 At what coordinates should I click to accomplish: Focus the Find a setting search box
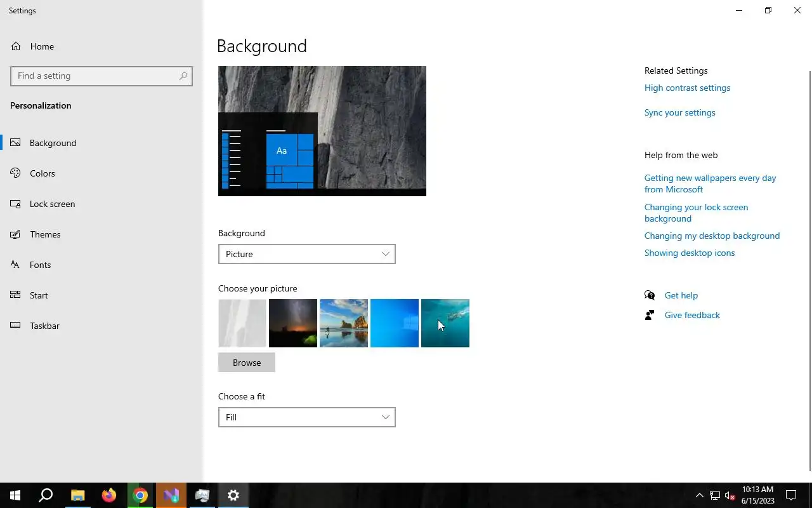101,76
